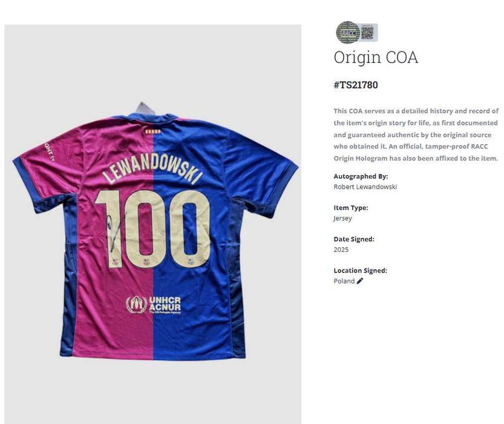The width and height of the screenshot is (504, 424).
Task: Click the small crest on the middle digit
Action: click(x=146, y=262)
